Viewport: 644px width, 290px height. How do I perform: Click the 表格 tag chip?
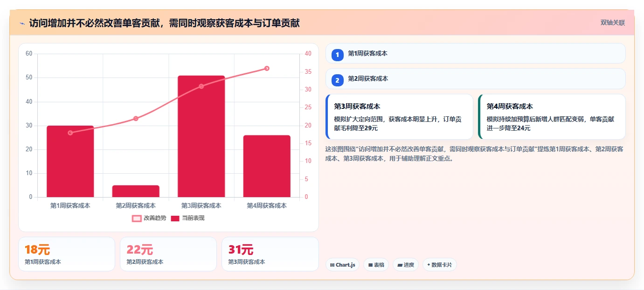click(x=376, y=265)
